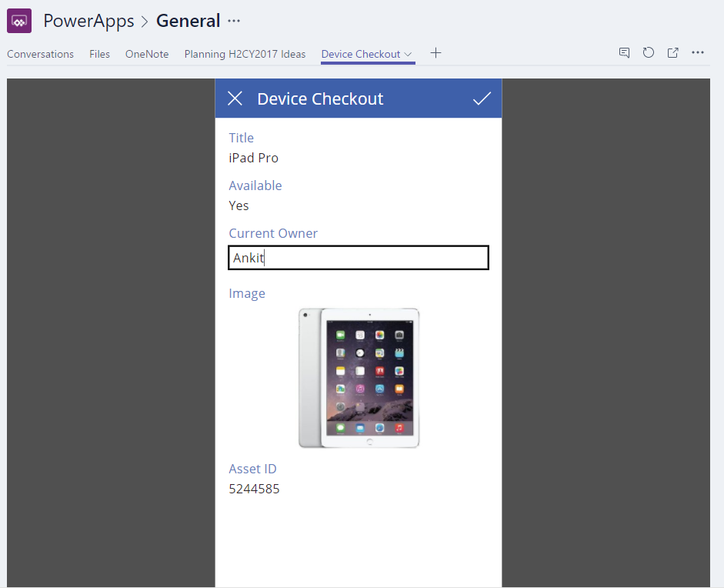This screenshot has width=724, height=588.
Task: Open Planning H2CY2017 Ideas tab
Action: coord(245,54)
